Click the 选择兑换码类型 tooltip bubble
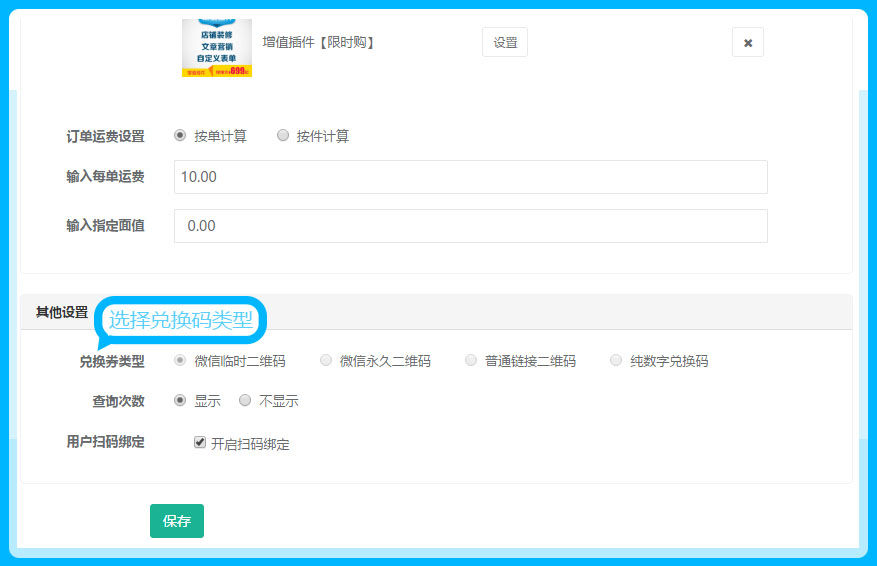Screen dimensions: 877x566 click(x=180, y=320)
